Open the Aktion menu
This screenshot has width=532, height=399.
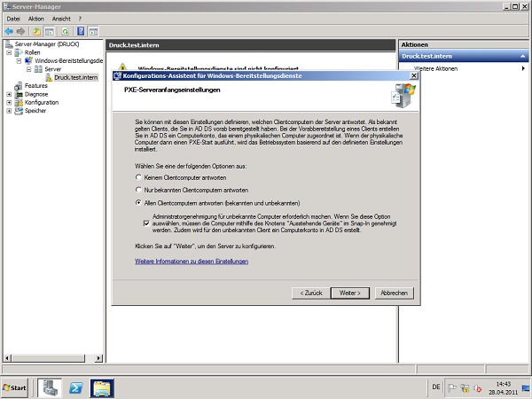(x=36, y=19)
